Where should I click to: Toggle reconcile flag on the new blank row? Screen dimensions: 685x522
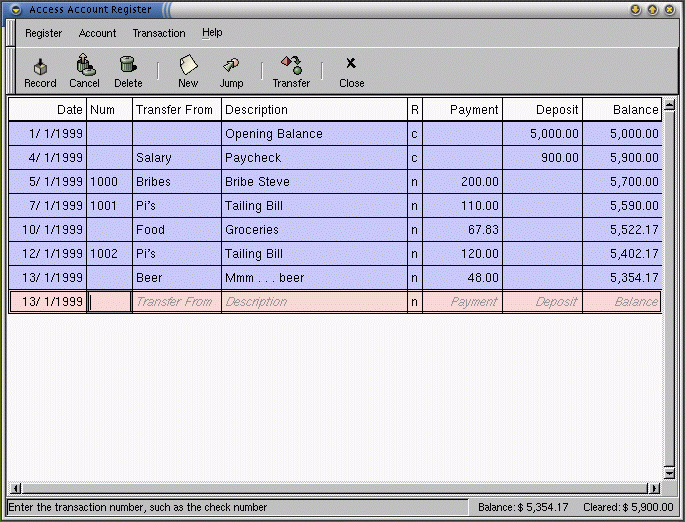414,302
